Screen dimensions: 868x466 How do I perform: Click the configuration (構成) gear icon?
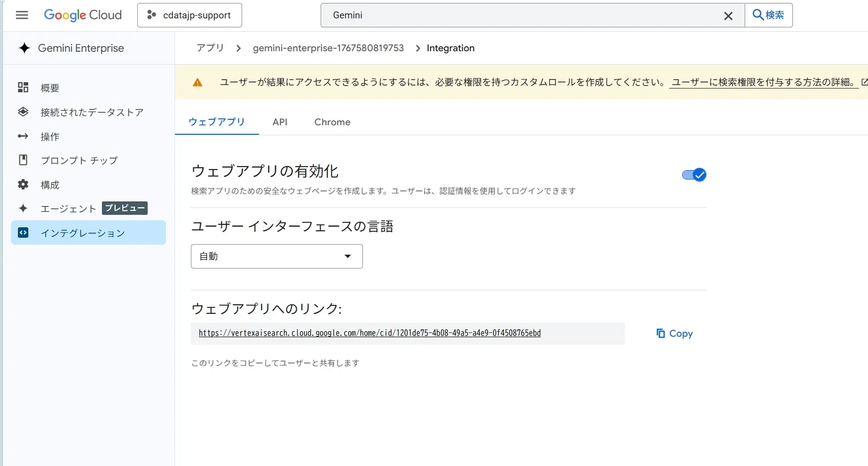23,185
